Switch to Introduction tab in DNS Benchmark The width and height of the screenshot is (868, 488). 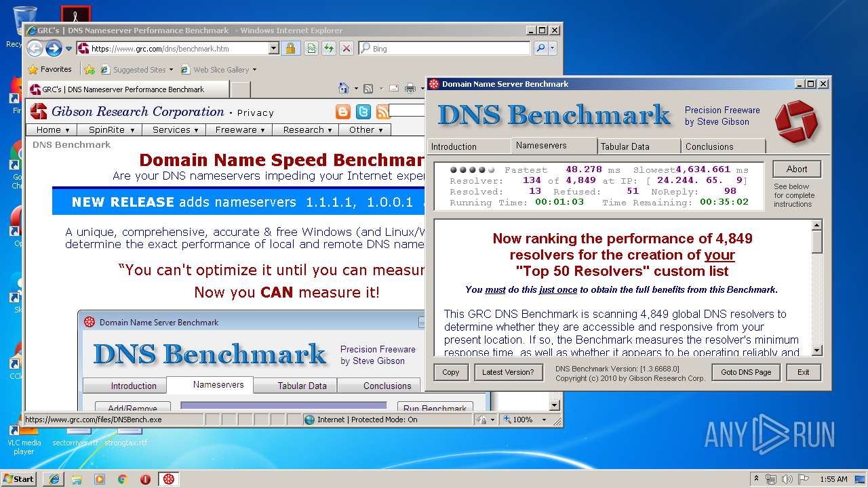tap(469, 146)
